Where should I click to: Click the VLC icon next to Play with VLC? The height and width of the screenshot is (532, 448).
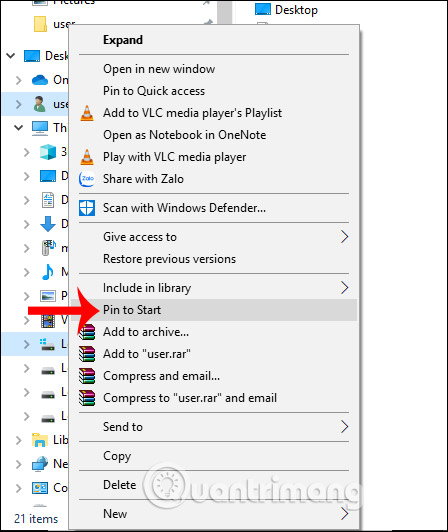tap(87, 157)
